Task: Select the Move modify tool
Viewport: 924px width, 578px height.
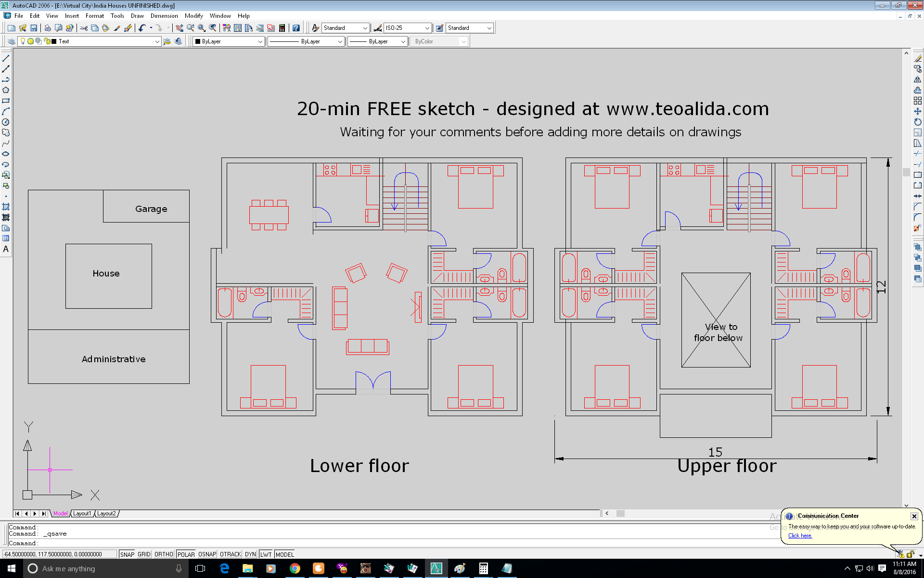Action: click(x=918, y=111)
